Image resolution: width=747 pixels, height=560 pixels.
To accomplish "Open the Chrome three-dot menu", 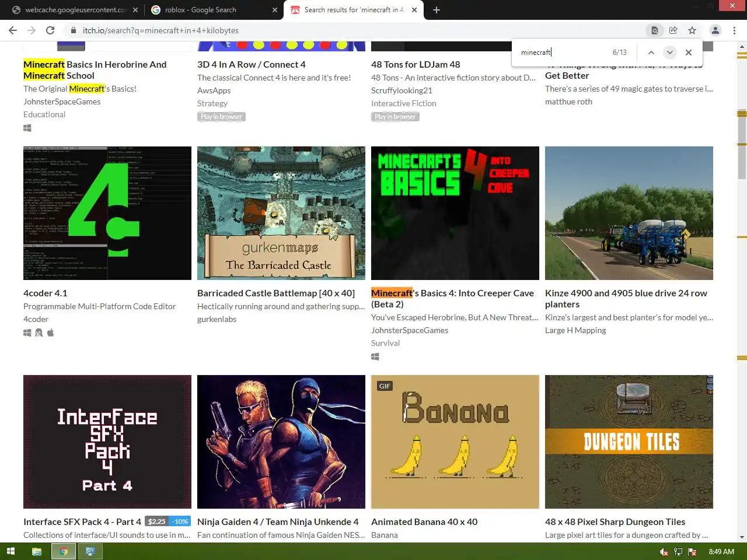I will pos(734,30).
